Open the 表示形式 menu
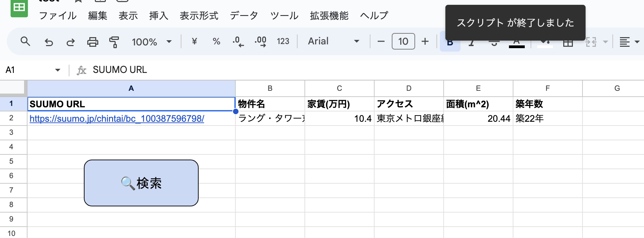This screenshot has width=644, height=238. pyautogui.click(x=199, y=15)
